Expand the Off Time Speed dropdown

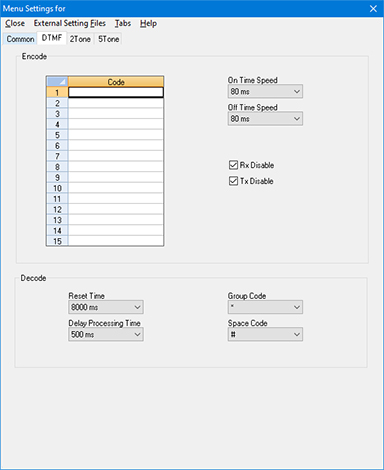click(265, 119)
